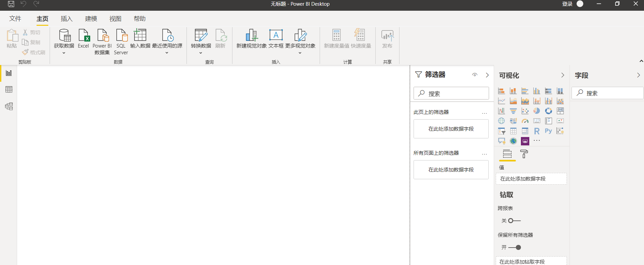Select the clustered bar chart visual
Image resolution: width=644 pixels, height=265 pixels.
coord(525,91)
